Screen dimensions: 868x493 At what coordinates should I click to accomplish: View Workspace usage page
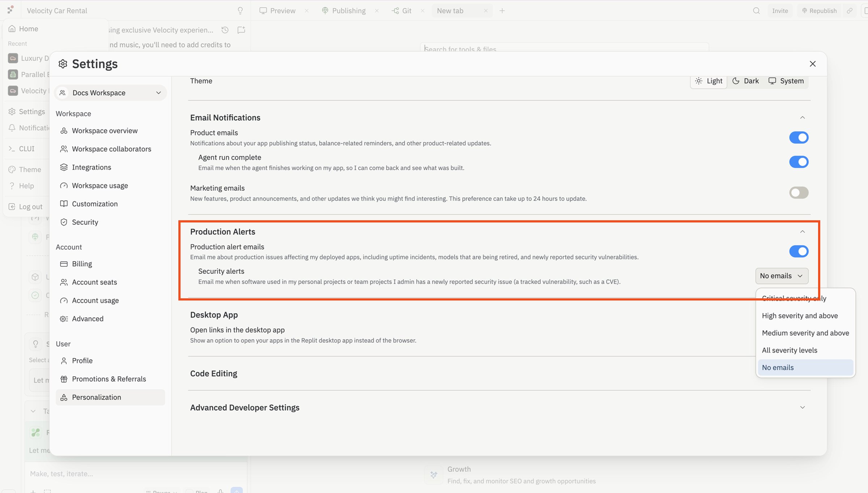pos(100,185)
